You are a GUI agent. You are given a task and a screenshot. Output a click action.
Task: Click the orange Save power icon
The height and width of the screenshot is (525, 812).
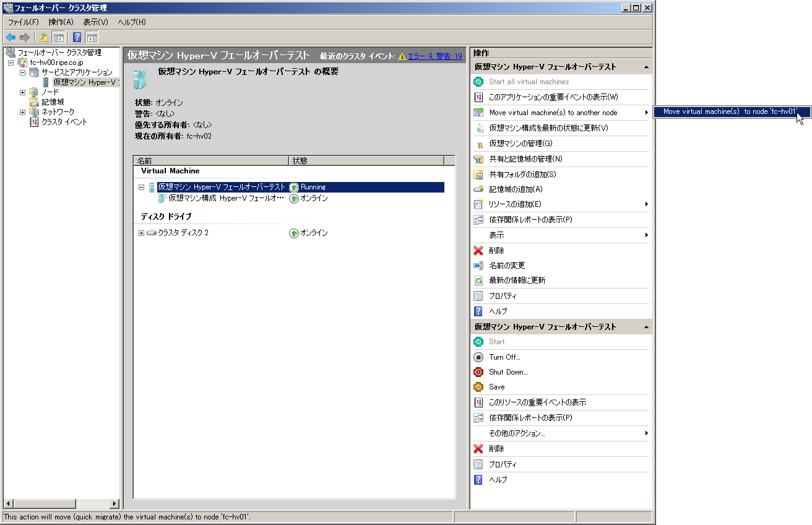point(478,387)
